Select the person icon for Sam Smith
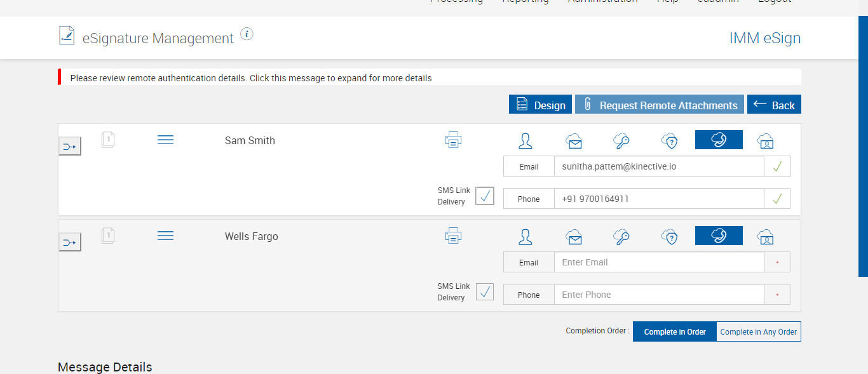This screenshot has width=868, height=374. [x=525, y=141]
